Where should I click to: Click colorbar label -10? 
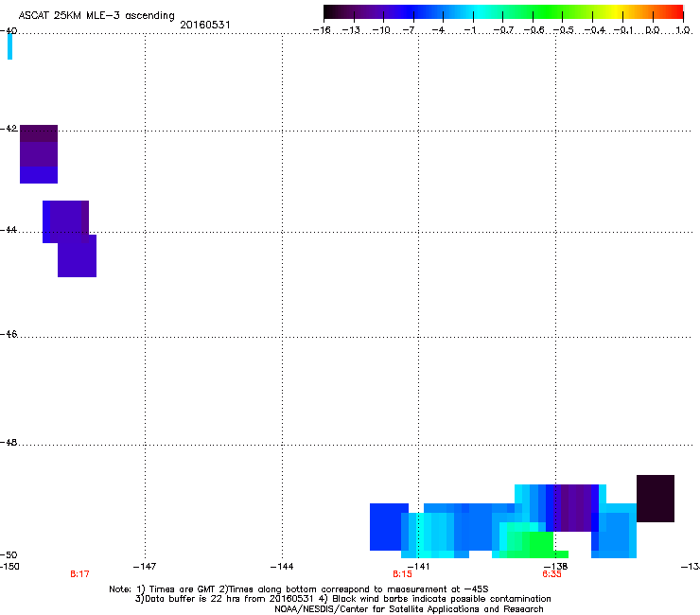(x=382, y=30)
